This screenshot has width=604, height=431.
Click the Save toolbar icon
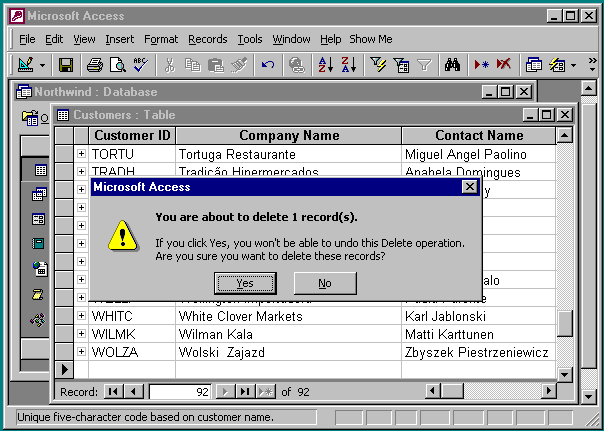tap(66, 65)
